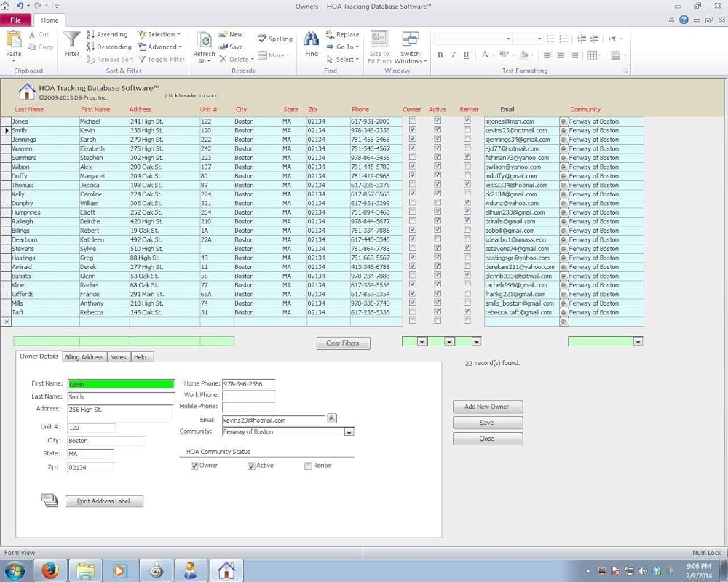Open File Explorer from the taskbar
This screenshot has width=728, height=582.
(85, 570)
